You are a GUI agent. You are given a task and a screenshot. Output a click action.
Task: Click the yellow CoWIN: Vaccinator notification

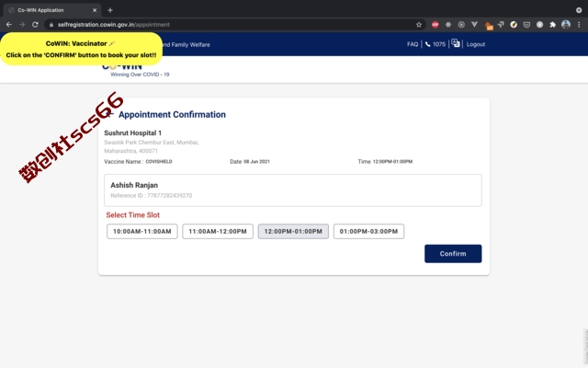tap(81, 49)
